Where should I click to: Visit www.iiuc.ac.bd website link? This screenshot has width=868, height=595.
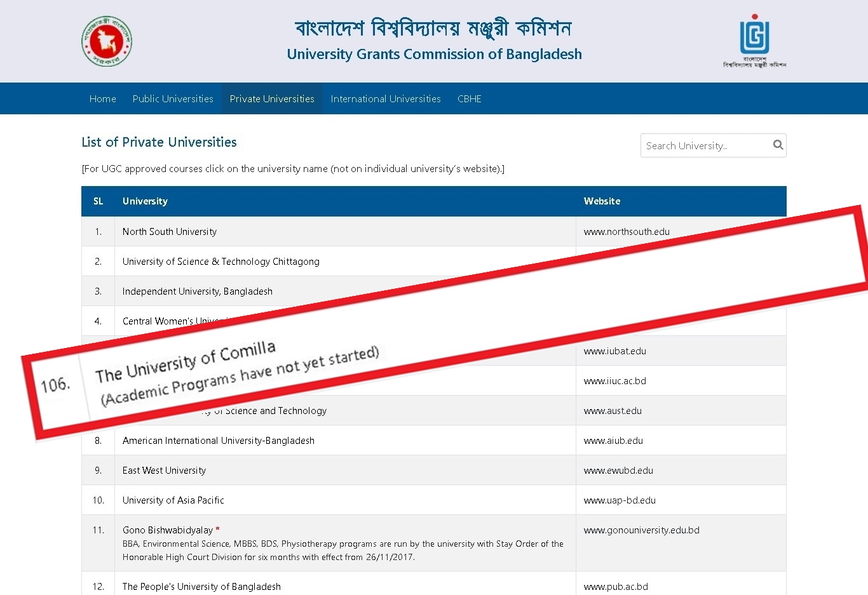tap(615, 381)
